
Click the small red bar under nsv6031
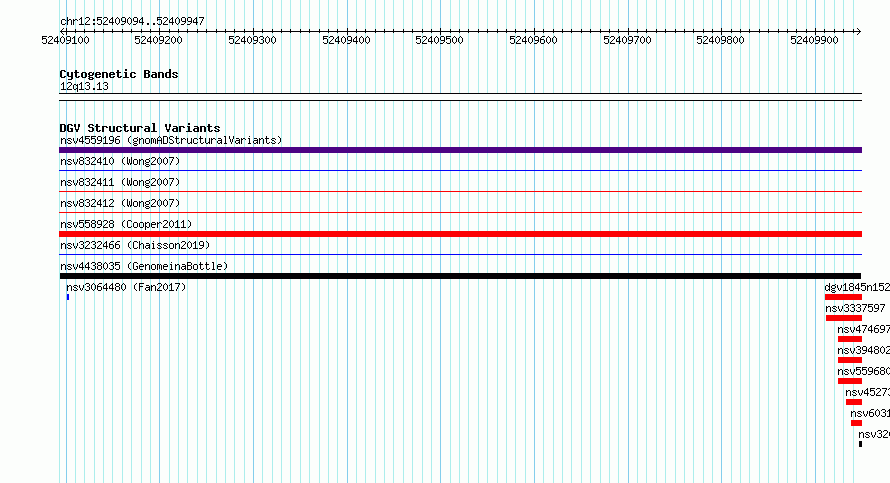(x=857, y=423)
